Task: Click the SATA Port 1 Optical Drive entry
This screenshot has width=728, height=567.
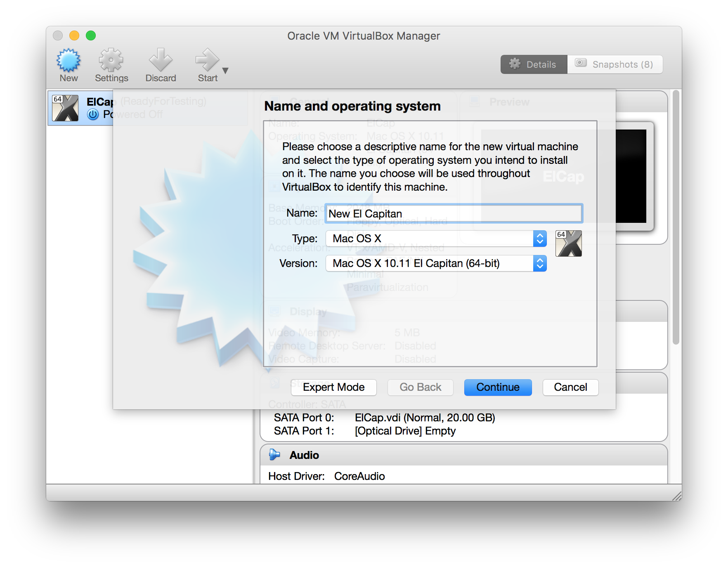Action: (x=405, y=431)
